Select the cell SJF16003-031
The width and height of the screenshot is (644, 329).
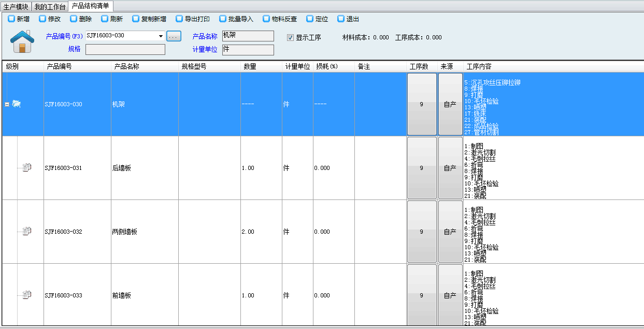pyautogui.click(x=78, y=168)
